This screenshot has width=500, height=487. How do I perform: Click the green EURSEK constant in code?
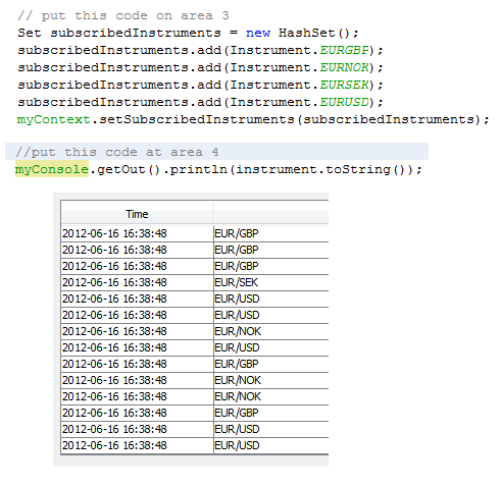(x=344, y=85)
